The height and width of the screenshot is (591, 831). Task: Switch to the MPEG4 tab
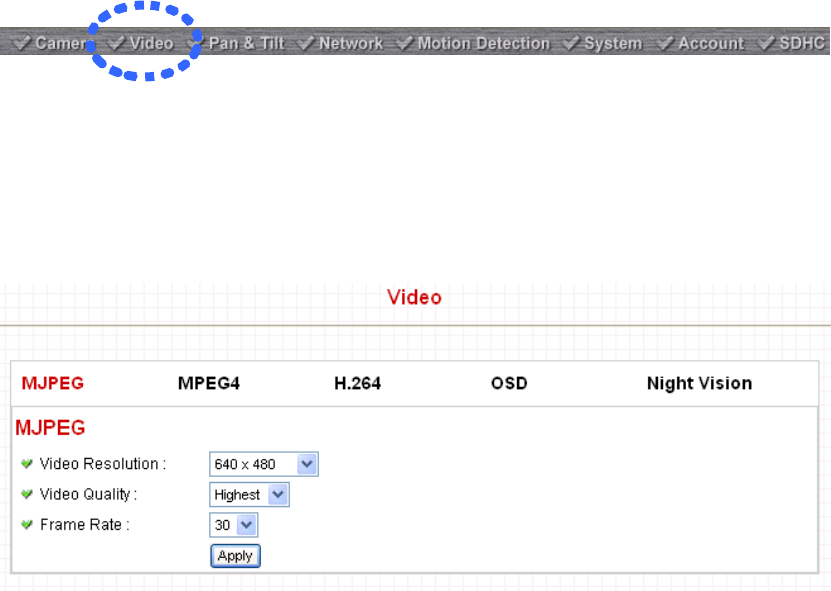(x=209, y=383)
